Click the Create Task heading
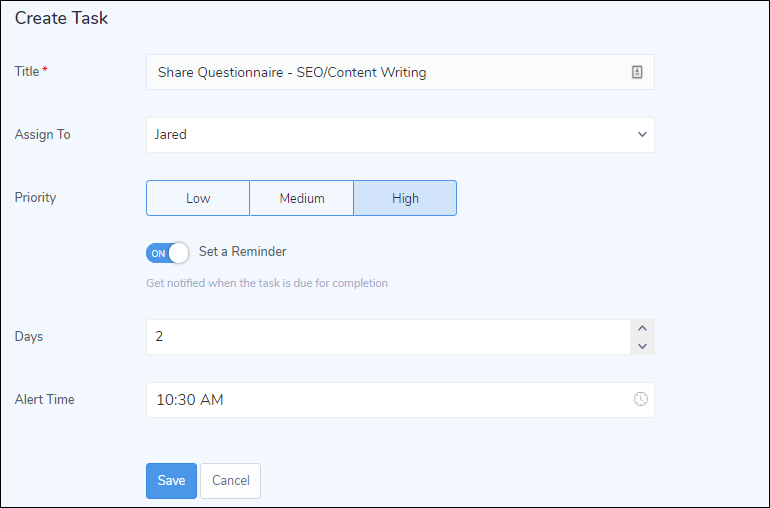Viewport: 770px width, 508px height. click(61, 18)
